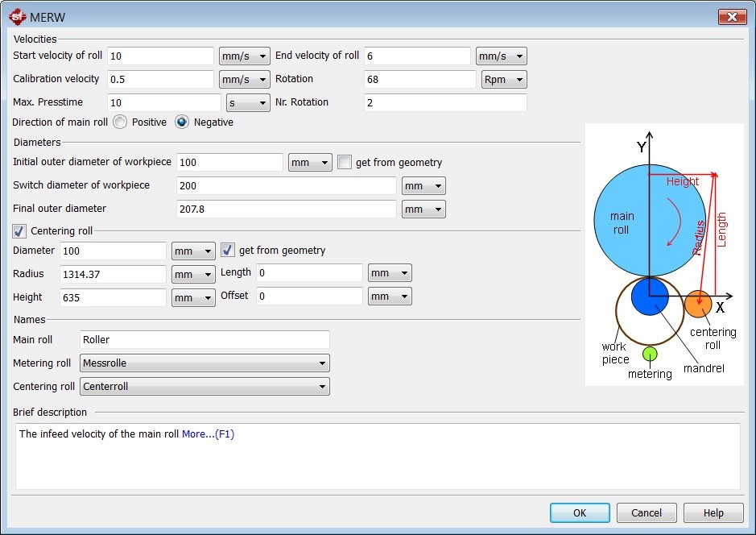This screenshot has width=756, height=535.
Task: Click End velocity of roll field
Action: (x=417, y=56)
